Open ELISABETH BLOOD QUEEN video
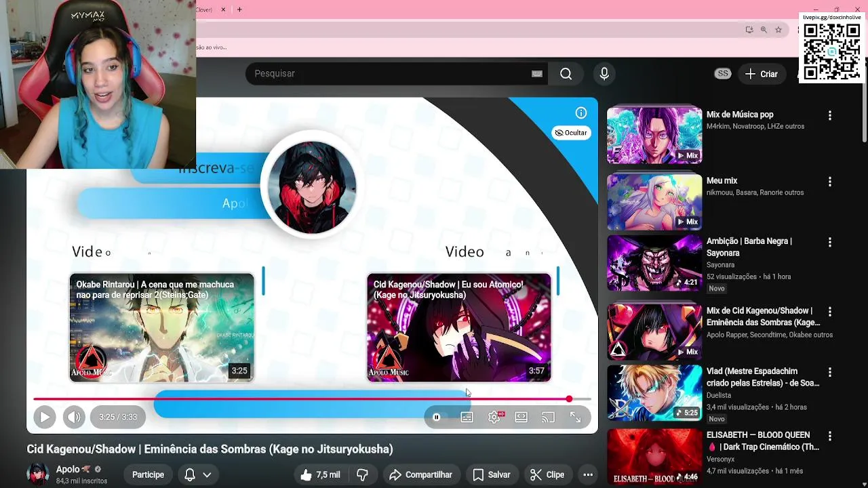 click(x=654, y=456)
